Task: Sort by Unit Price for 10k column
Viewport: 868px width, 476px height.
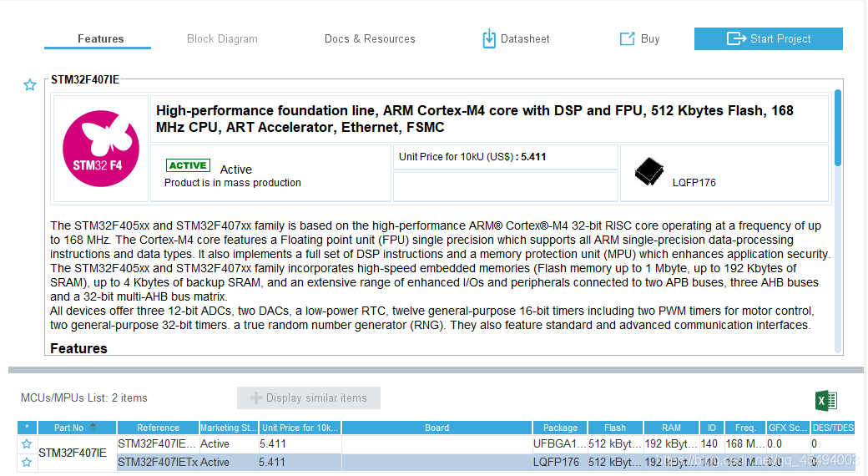Action: point(300,428)
